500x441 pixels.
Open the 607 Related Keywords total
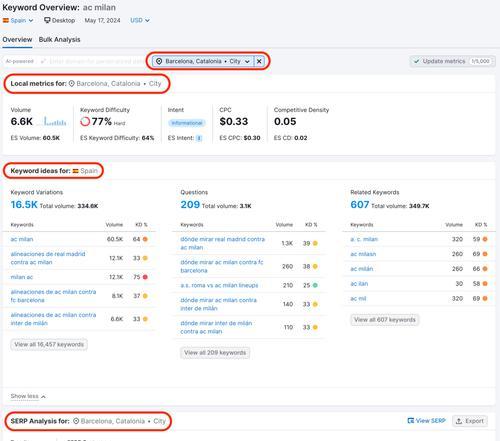(x=360, y=205)
